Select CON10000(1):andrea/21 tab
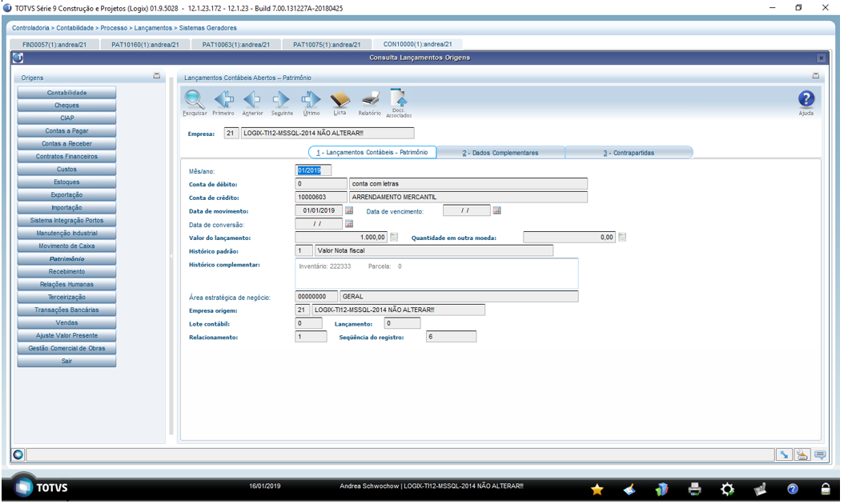 [418, 44]
